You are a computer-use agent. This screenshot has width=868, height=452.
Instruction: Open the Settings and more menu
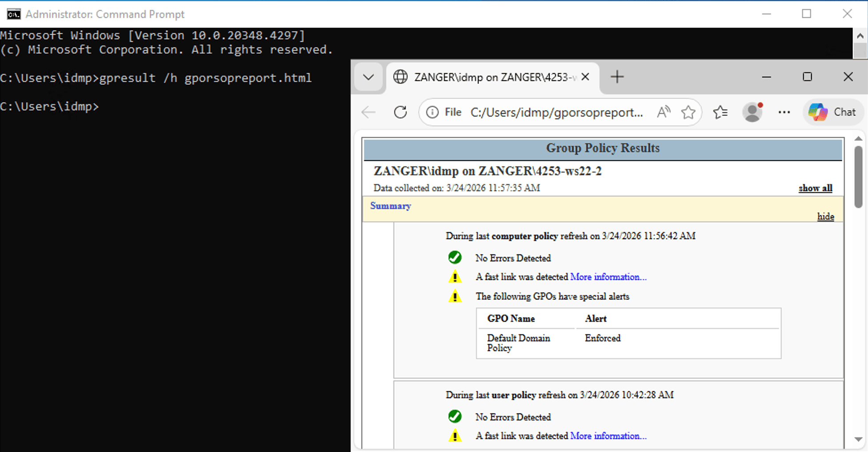[x=784, y=112]
